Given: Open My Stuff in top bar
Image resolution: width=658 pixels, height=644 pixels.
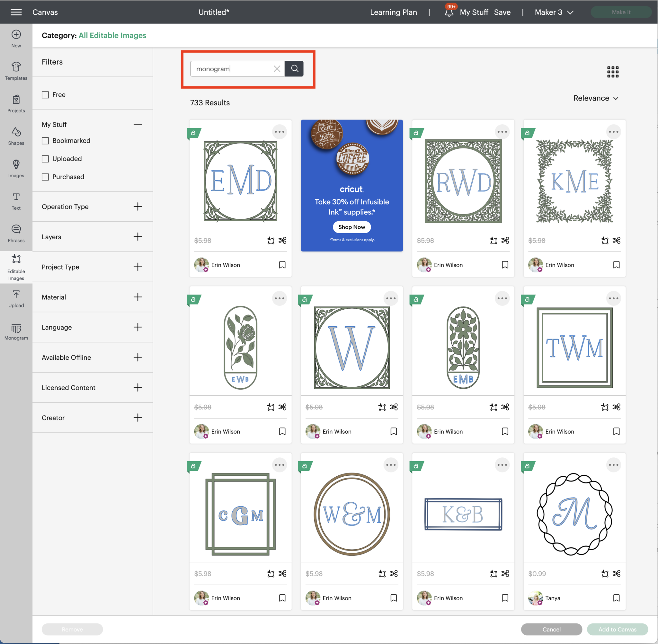Looking at the screenshot, I should 474,13.
